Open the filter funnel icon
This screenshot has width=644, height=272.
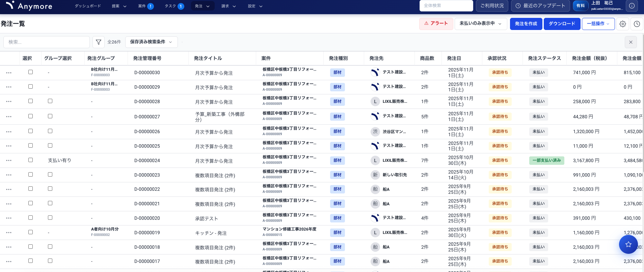pos(99,42)
